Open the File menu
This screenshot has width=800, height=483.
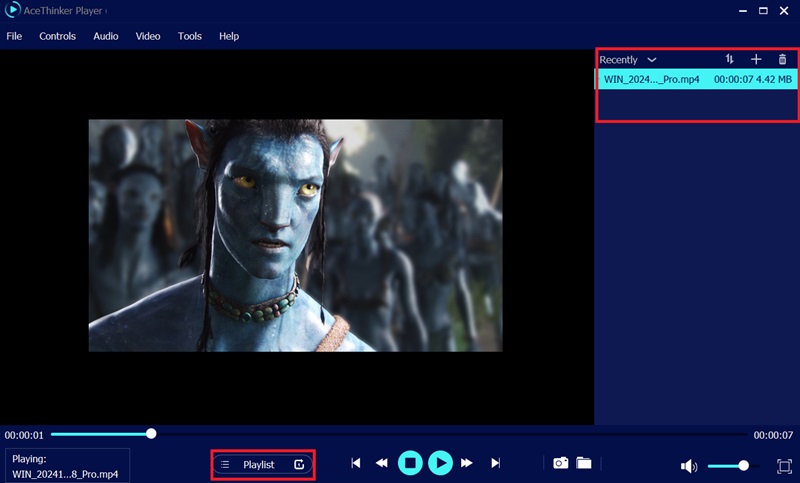[x=14, y=36]
